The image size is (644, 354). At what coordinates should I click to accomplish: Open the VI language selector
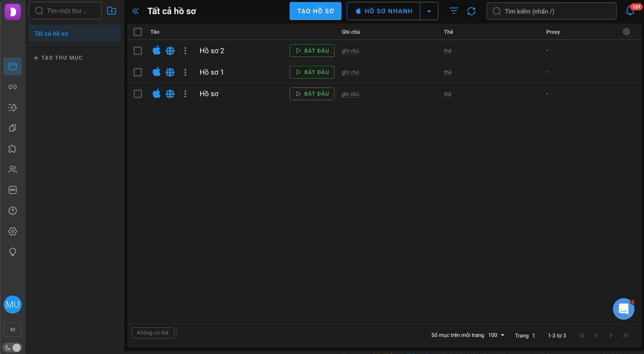click(13, 329)
